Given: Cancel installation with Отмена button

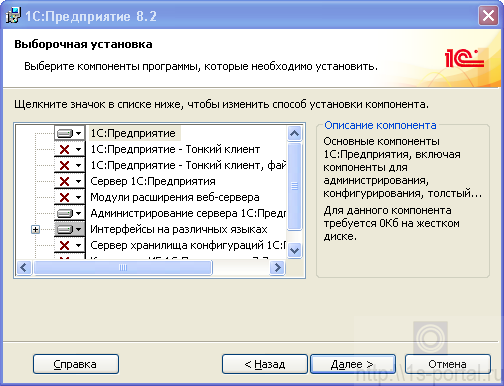Looking at the screenshot, I should tap(448, 364).
